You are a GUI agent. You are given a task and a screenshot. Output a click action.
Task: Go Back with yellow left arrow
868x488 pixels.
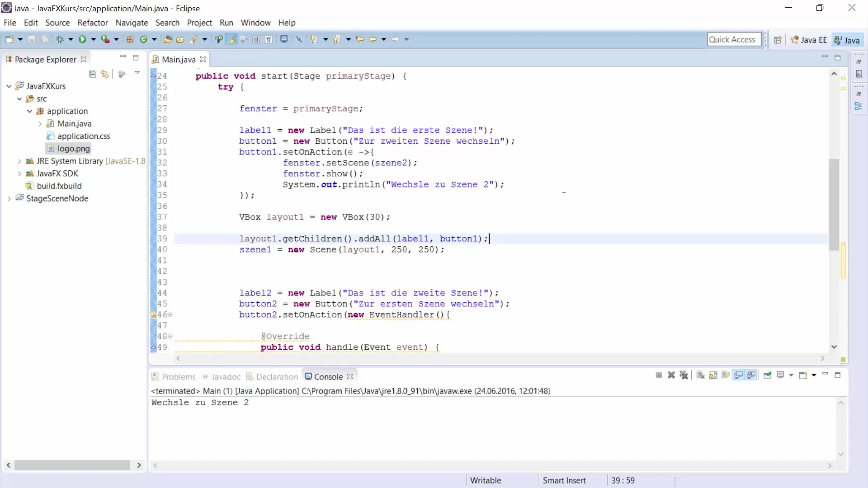(x=373, y=39)
